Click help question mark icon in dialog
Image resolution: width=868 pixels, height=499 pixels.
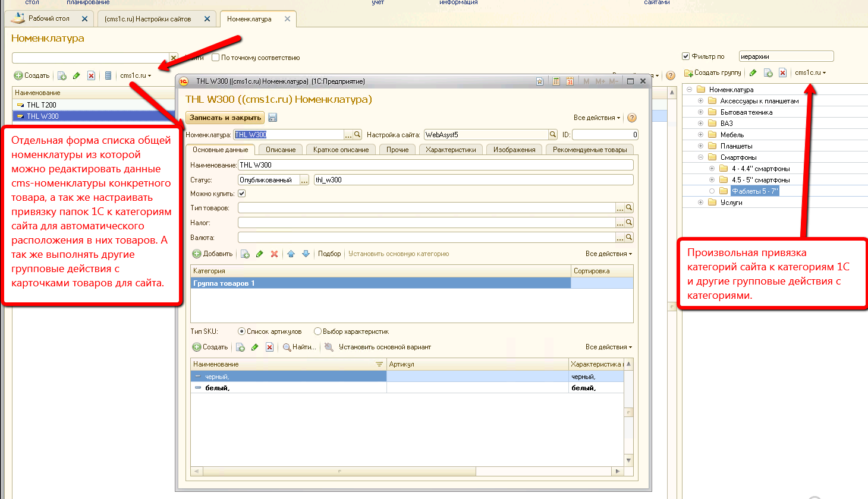point(632,118)
